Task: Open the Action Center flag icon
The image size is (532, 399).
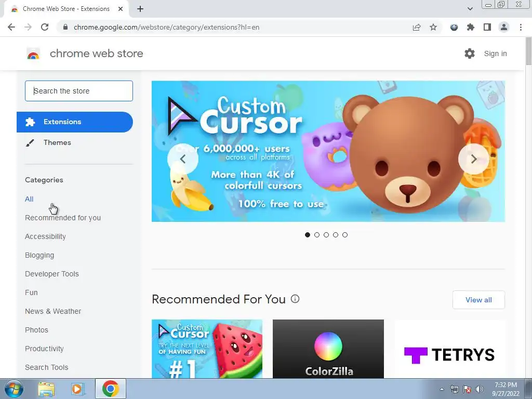Action: coord(467,389)
